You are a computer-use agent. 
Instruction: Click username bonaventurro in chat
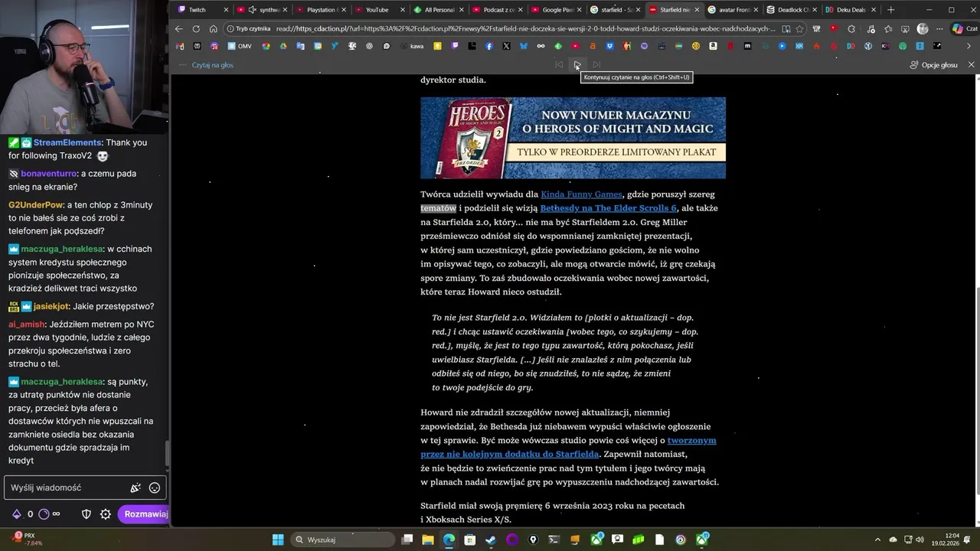click(x=49, y=174)
